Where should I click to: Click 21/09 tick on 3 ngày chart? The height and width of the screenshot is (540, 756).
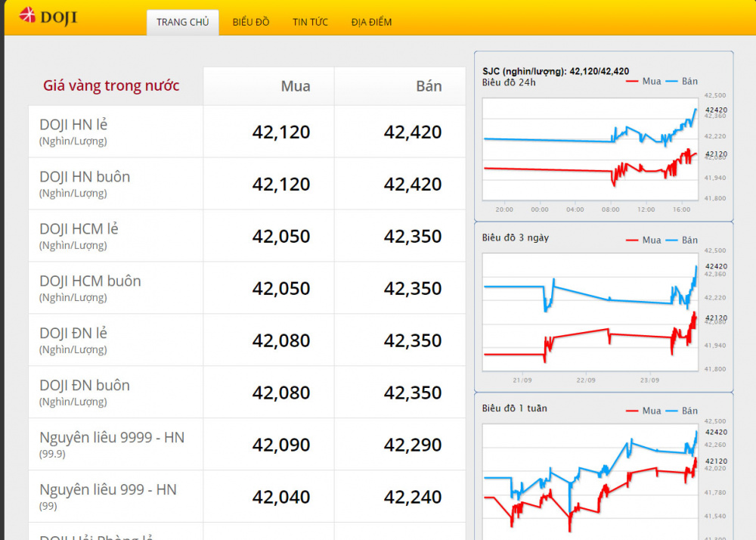pyautogui.click(x=522, y=380)
